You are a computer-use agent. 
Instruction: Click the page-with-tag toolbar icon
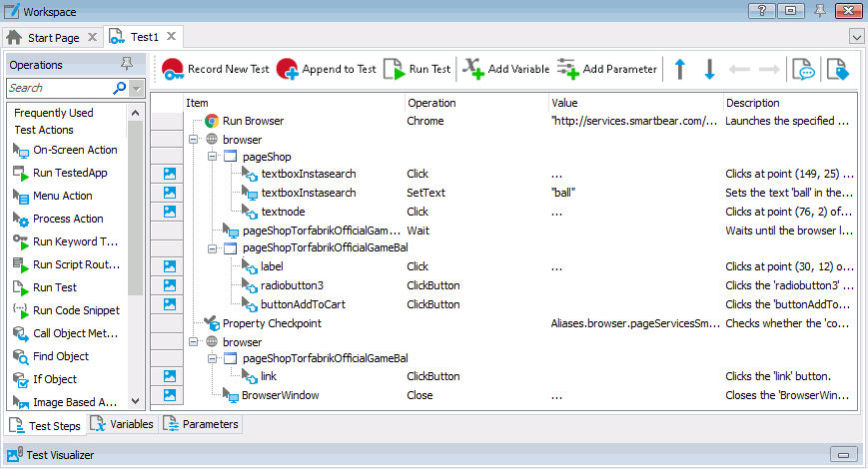[x=838, y=70]
